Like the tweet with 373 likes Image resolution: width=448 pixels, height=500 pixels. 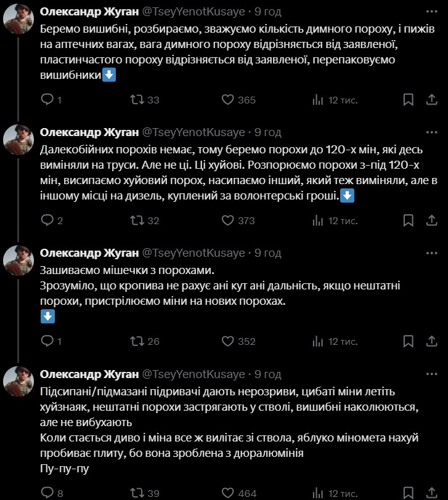tap(228, 220)
